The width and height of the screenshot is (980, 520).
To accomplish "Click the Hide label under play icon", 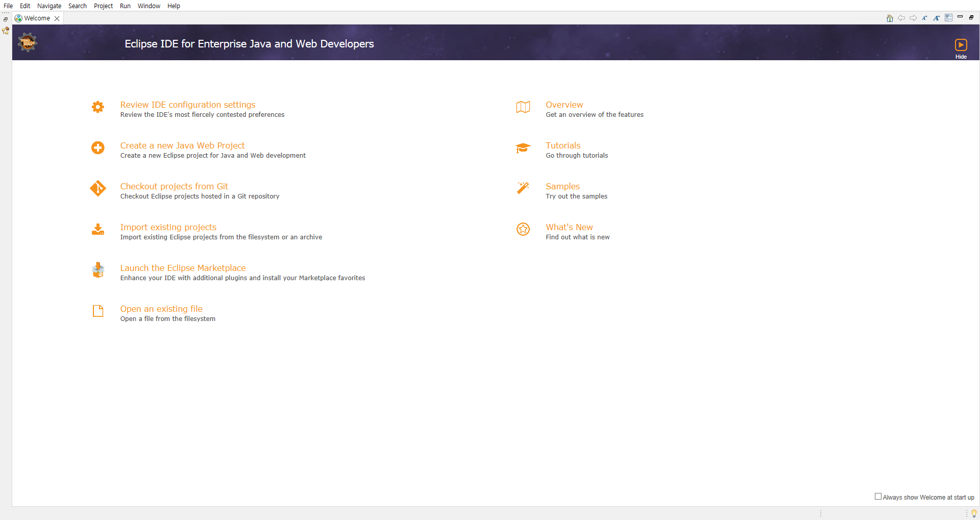I will click(961, 57).
